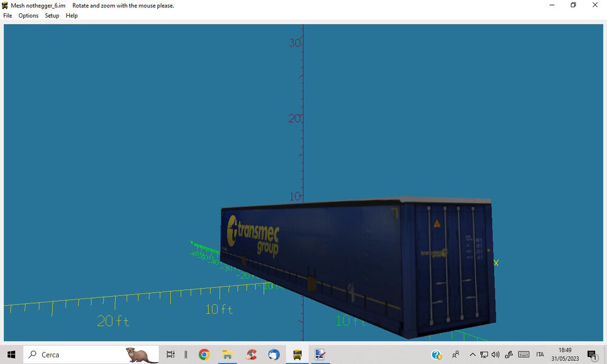The image size is (607, 364).
Task: Open Task View on the taskbar
Action: pyautogui.click(x=171, y=354)
